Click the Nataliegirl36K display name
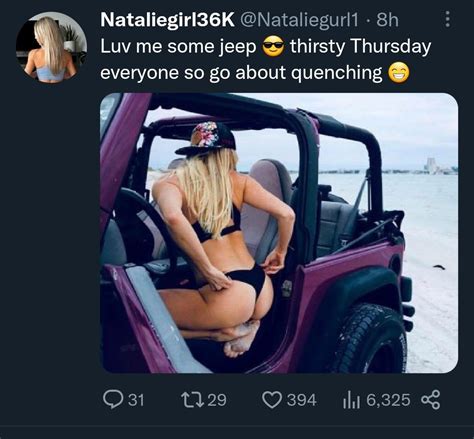Screen dimensions: 474x439 tap(167, 20)
